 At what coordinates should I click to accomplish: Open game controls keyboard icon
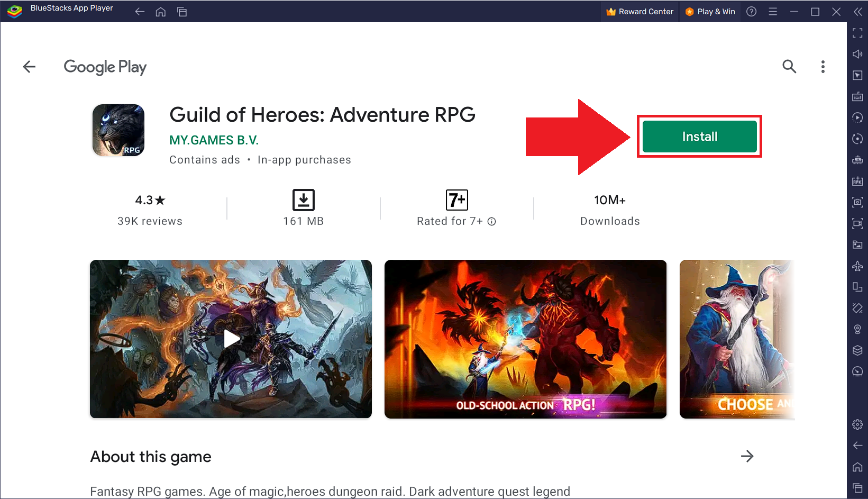857,96
